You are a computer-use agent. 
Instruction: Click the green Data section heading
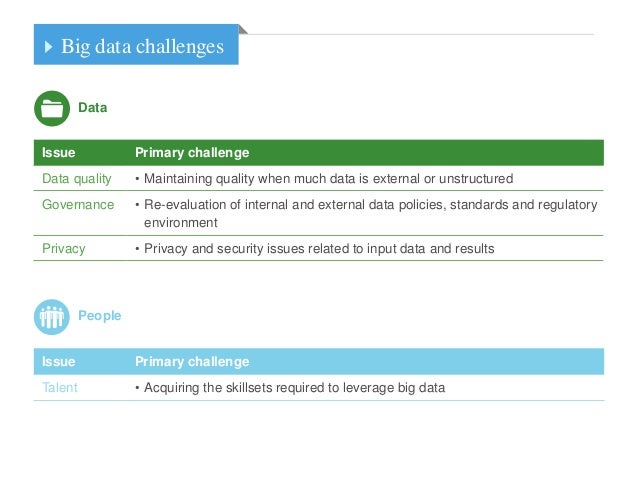pos(93,108)
